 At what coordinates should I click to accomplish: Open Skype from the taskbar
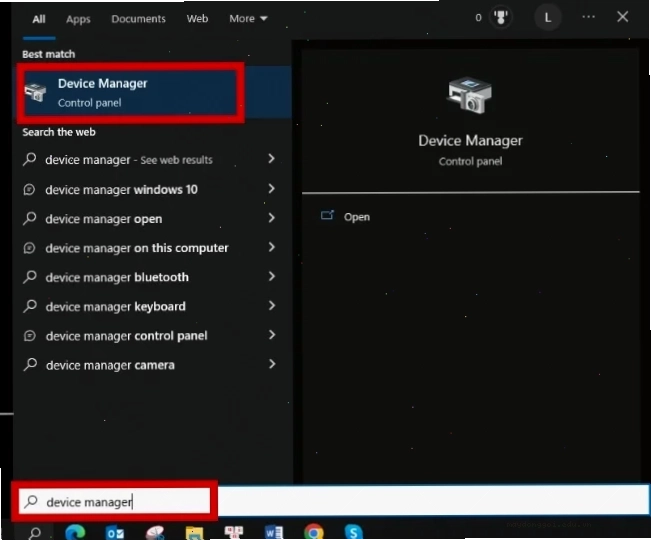pyautogui.click(x=353, y=532)
